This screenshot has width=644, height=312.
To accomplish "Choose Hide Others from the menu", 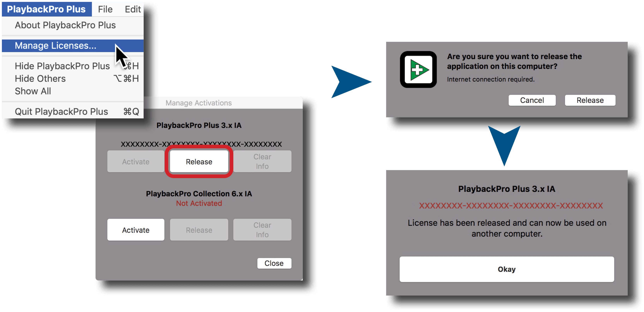I will tap(73, 79).
